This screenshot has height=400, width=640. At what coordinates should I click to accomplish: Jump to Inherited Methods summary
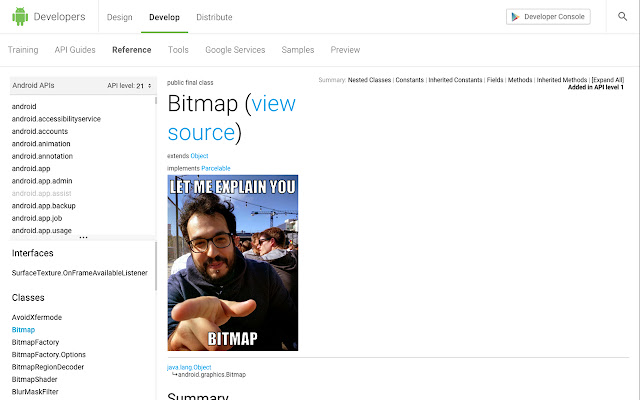562,80
